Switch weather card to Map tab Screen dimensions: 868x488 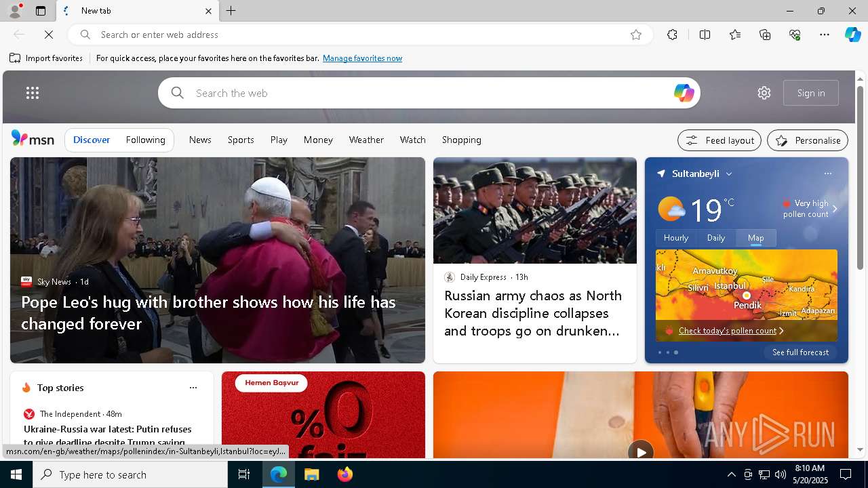point(756,238)
